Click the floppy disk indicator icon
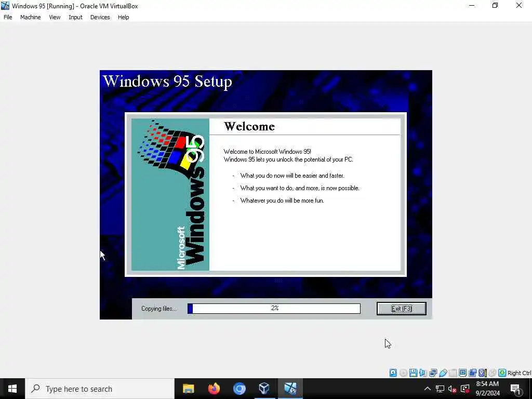Viewport: 532px width, 399px height. (413, 373)
